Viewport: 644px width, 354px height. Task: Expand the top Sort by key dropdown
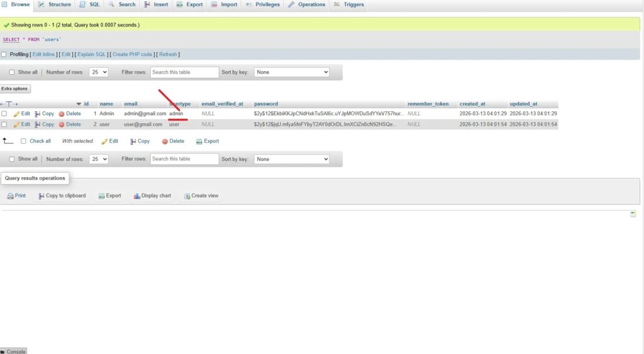(x=291, y=72)
